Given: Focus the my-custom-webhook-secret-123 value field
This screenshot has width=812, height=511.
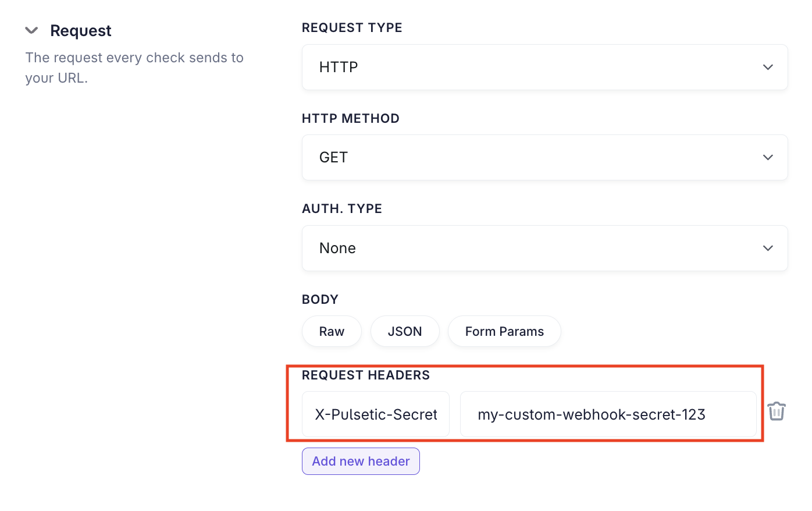Looking at the screenshot, I should pos(608,414).
